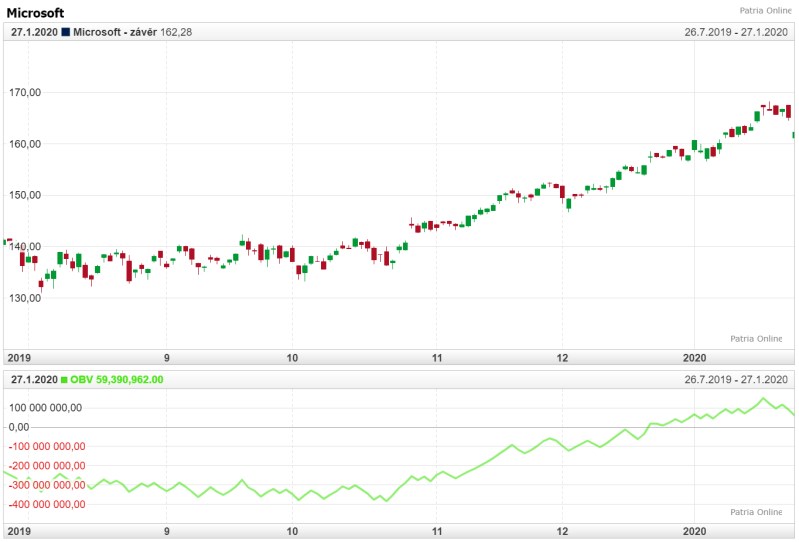This screenshot has height=542, width=799.
Task: Click the green OBV legend color square
Action: point(66,380)
